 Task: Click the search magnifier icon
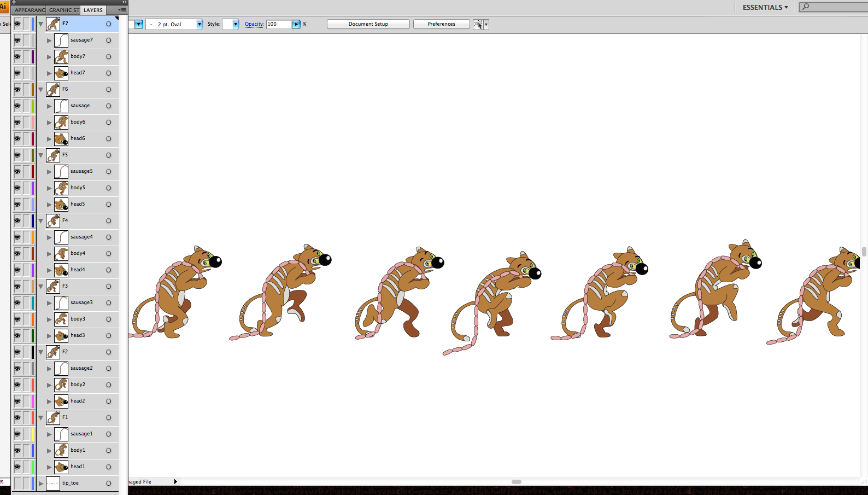tap(806, 7)
